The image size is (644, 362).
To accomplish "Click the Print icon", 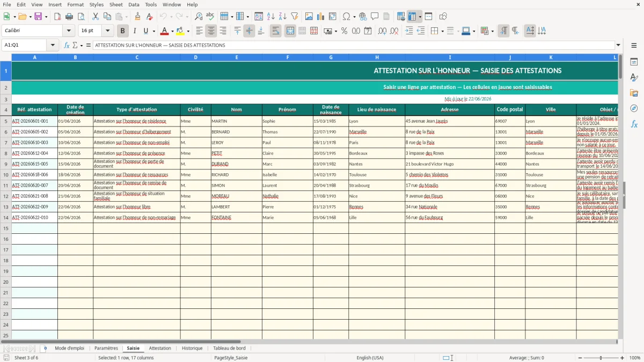I will pos(69,17).
